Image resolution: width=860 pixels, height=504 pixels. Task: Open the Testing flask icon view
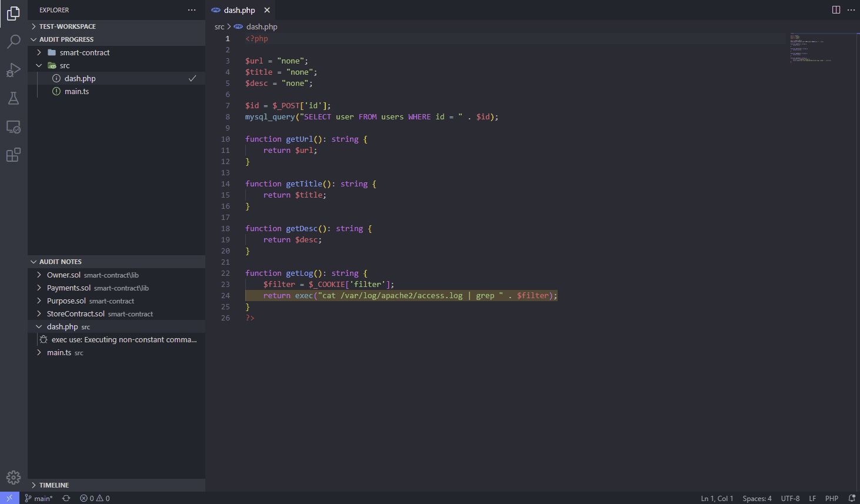pos(14,98)
